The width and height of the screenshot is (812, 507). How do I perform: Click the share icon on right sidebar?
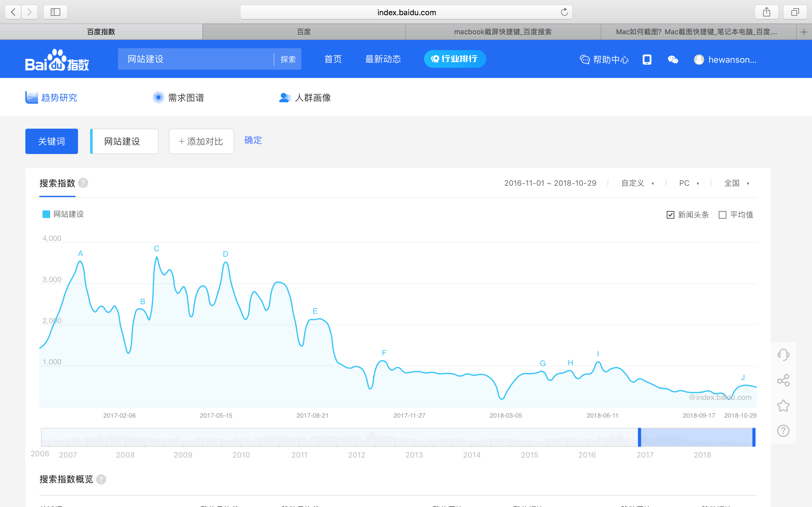(783, 380)
